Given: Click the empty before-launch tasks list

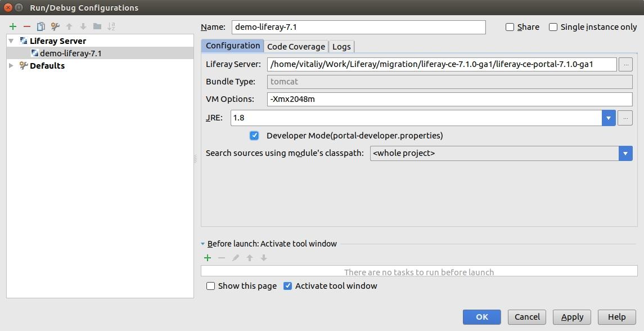Looking at the screenshot, I should click(419, 271).
